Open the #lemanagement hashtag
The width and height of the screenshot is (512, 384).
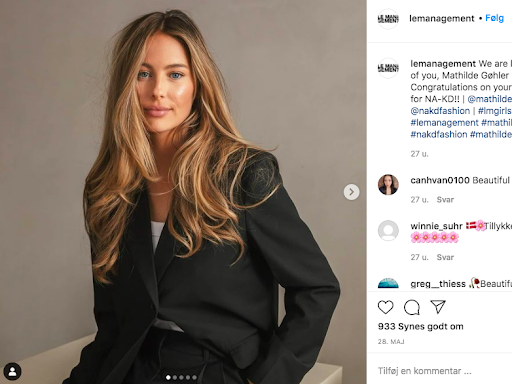(444, 123)
